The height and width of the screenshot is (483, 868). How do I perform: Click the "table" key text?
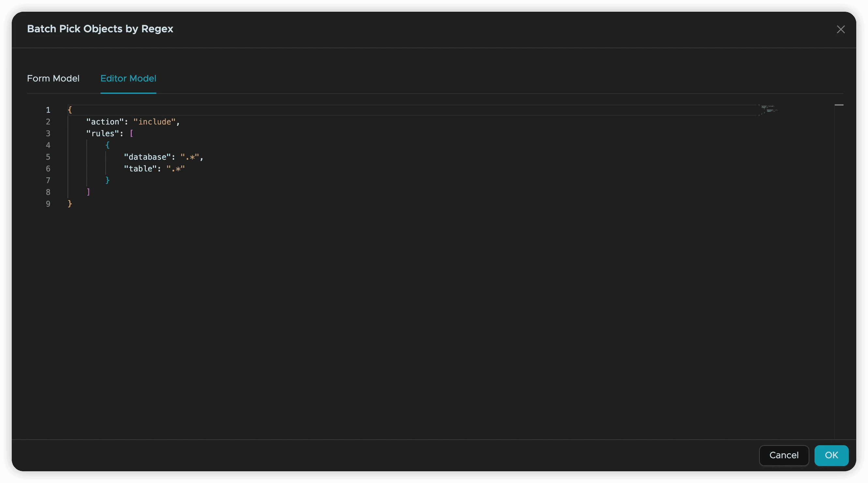[141, 169]
